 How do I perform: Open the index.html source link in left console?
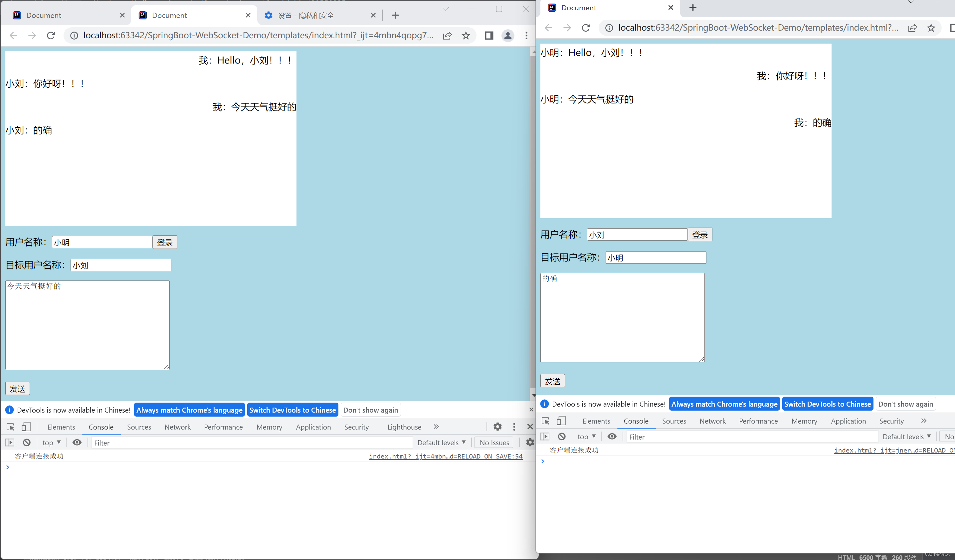click(446, 456)
